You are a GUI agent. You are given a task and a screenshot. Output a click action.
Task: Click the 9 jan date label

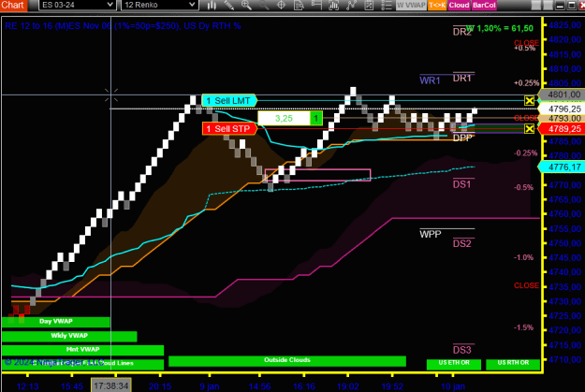point(210,386)
